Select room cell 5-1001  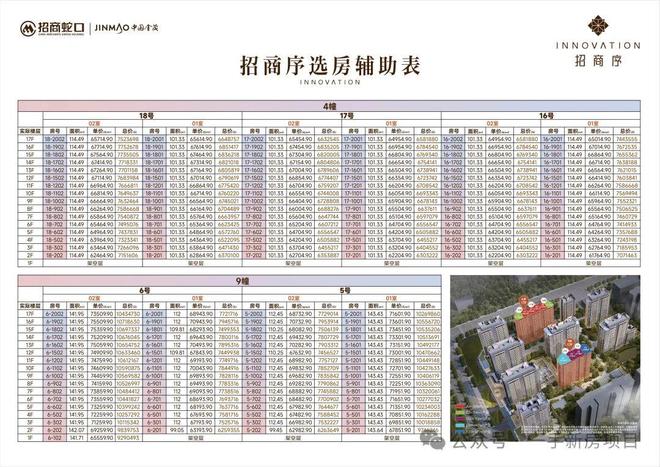[x=354, y=376]
